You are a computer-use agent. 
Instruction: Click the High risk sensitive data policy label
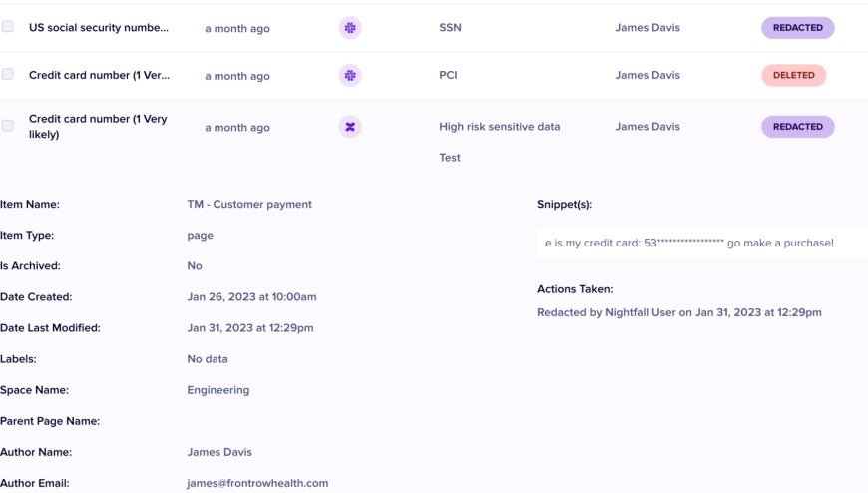499,127
